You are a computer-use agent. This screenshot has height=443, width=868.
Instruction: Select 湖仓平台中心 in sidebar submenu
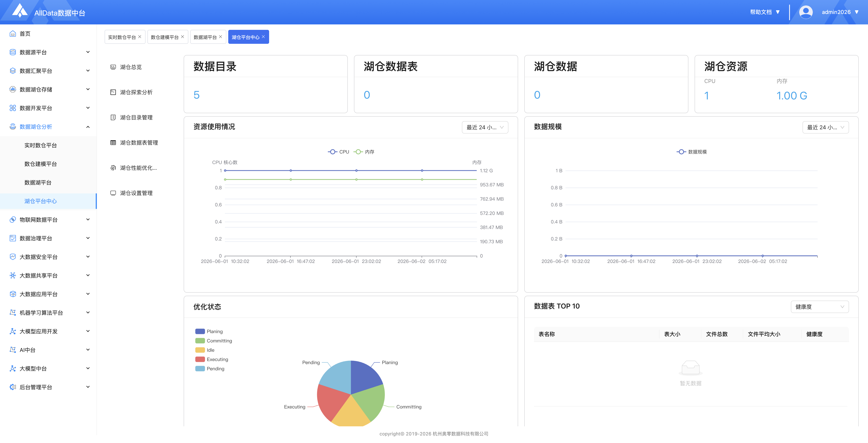(48, 201)
